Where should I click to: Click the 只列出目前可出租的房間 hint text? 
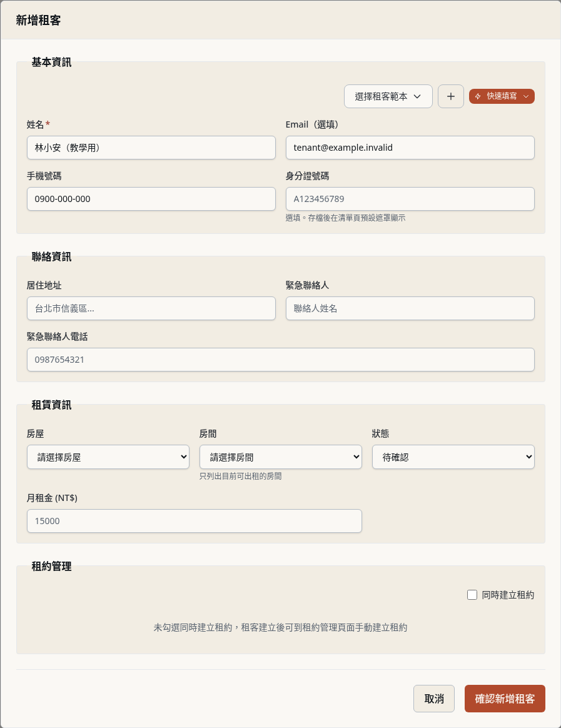241,476
